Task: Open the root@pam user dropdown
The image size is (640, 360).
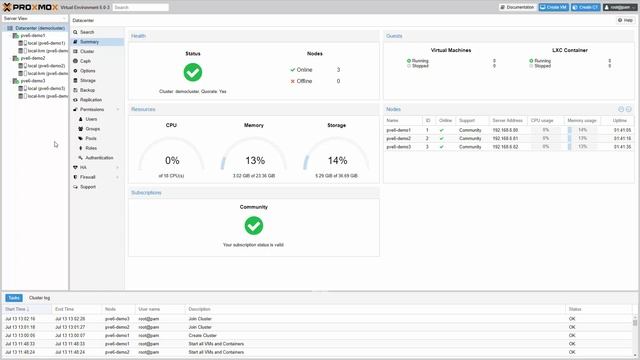Action: 620,7
